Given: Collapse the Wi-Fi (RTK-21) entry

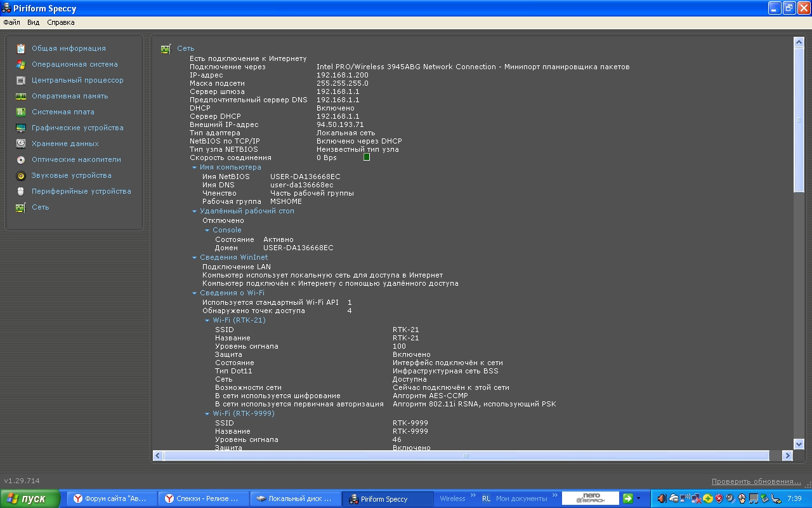Looking at the screenshot, I should pos(207,321).
